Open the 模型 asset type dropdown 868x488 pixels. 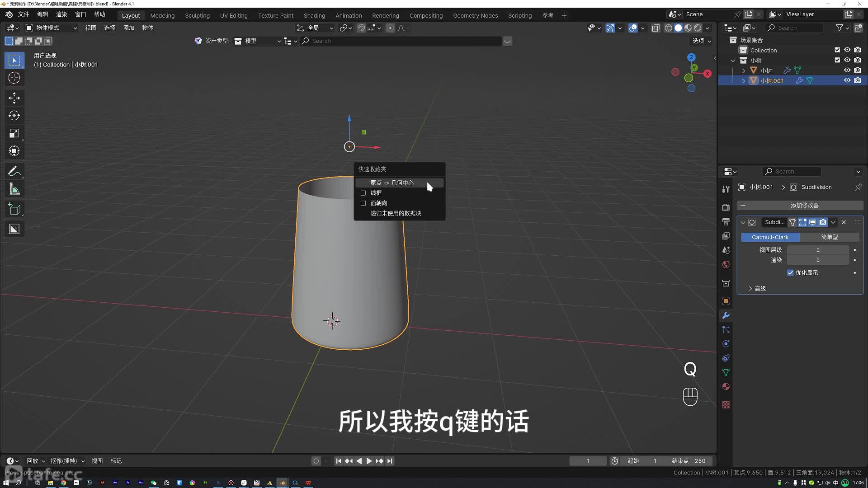tap(258, 41)
